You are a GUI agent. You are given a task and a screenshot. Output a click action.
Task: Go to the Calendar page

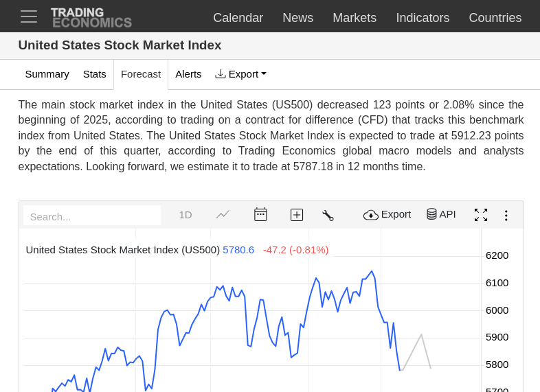pyautogui.click(x=238, y=18)
